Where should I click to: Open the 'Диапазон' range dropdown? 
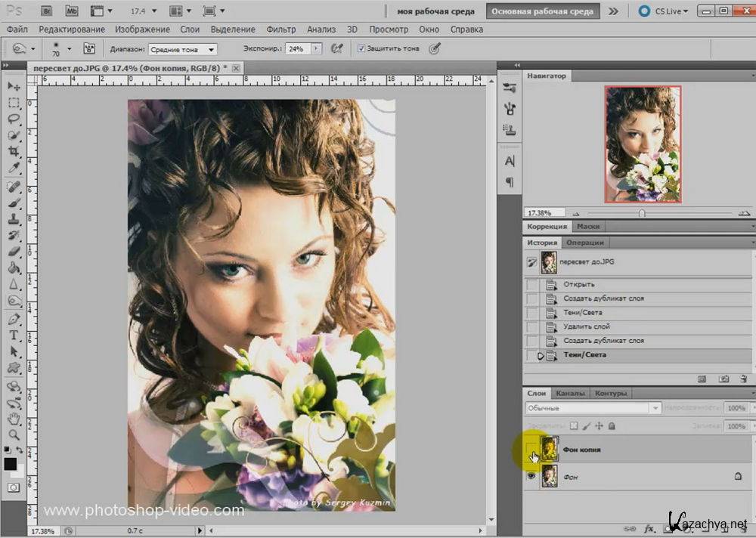coord(184,49)
